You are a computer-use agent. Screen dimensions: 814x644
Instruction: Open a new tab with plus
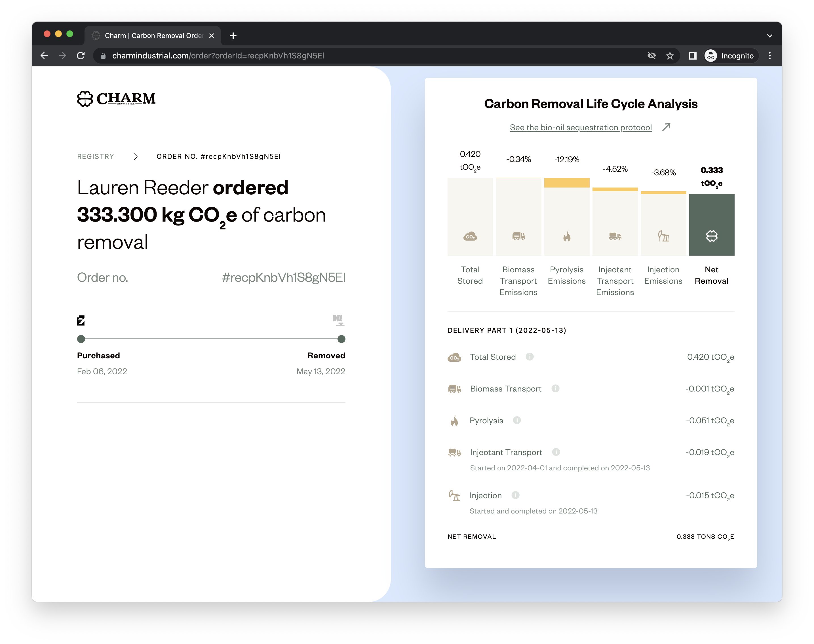coord(233,36)
